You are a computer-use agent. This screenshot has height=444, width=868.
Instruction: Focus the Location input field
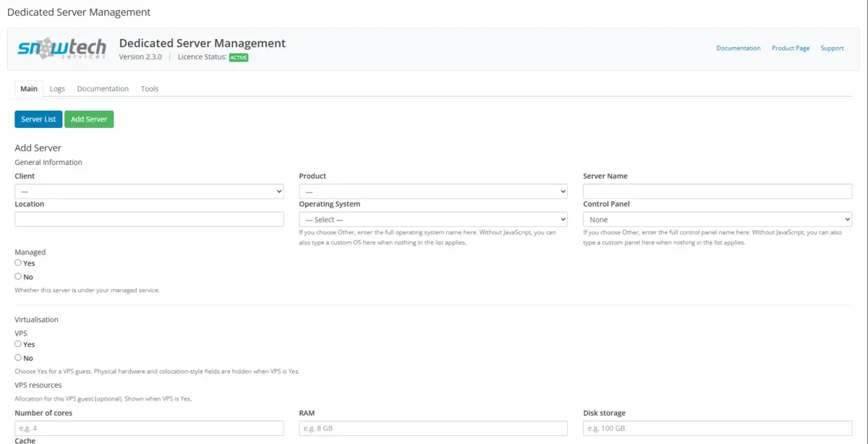coord(149,220)
